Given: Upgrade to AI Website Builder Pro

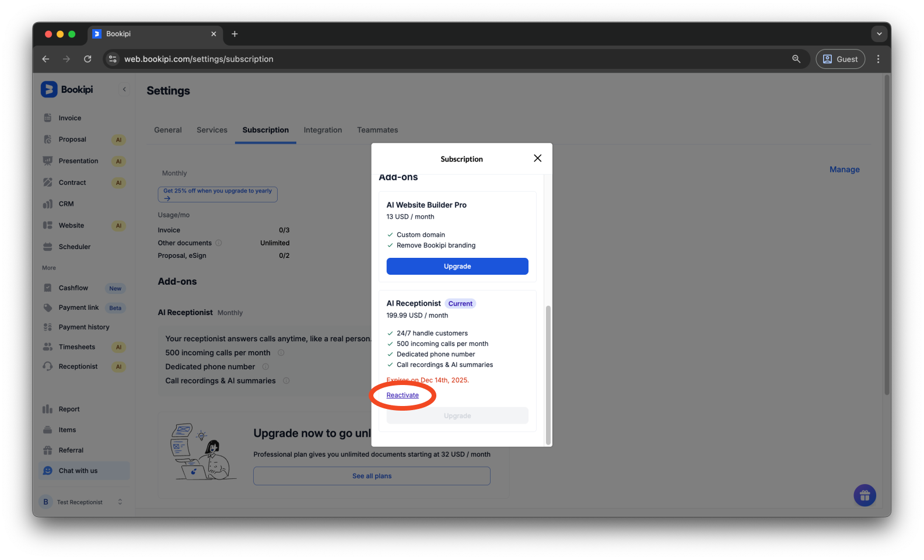Looking at the screenshot, I should point(457,266).
